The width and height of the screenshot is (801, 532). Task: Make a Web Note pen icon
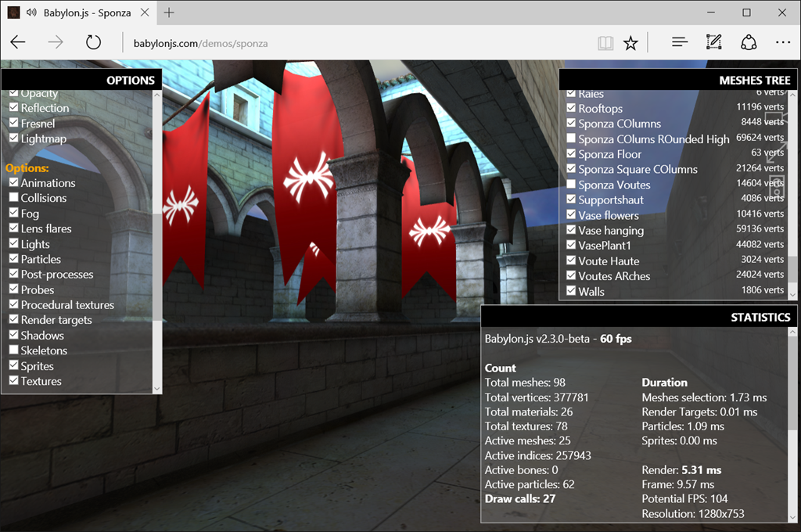point(713,42)
